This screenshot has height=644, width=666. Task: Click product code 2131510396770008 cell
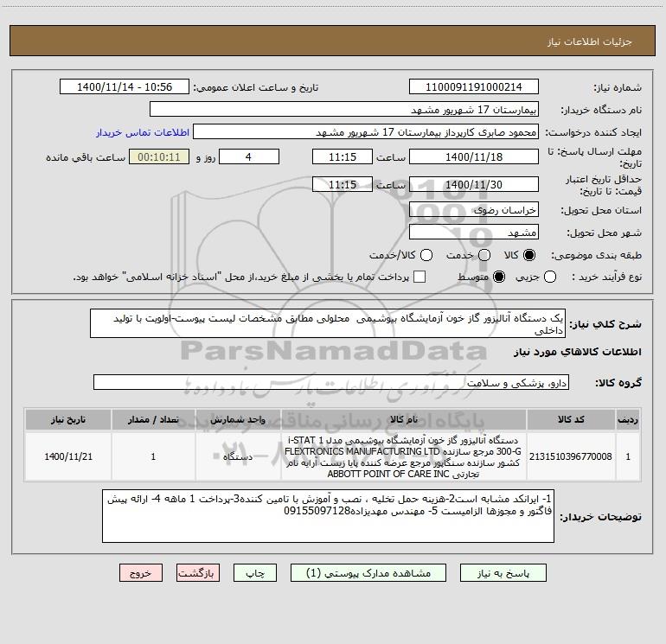[571, 456]
